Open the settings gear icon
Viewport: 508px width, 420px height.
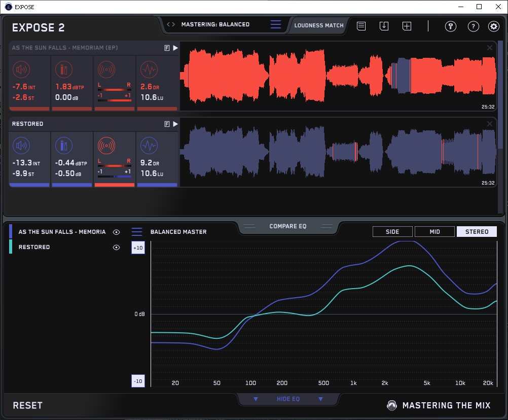[493, 26]
